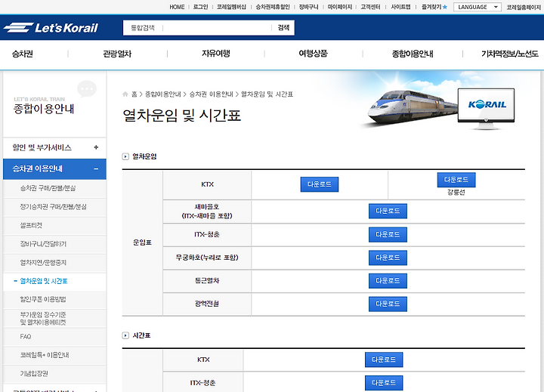Open the 종합이용안내 main menu
The width and height of the screenshot is (544, 392).
[413, 54]
